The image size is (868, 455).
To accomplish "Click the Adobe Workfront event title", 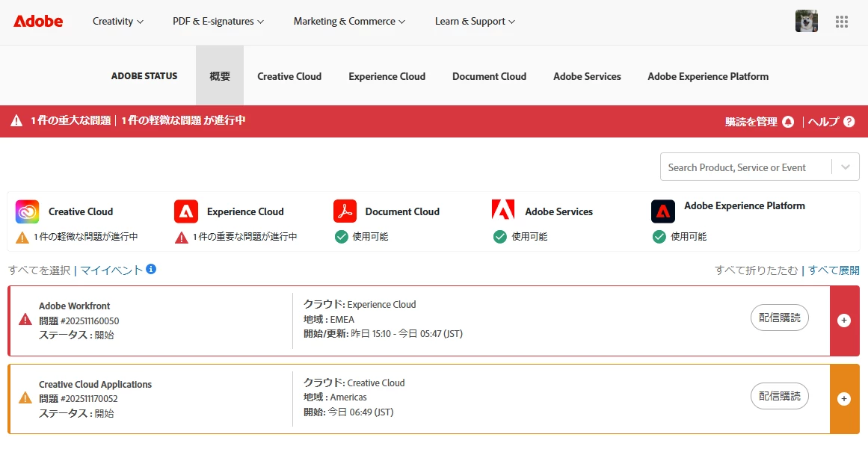I will point(74,306).
